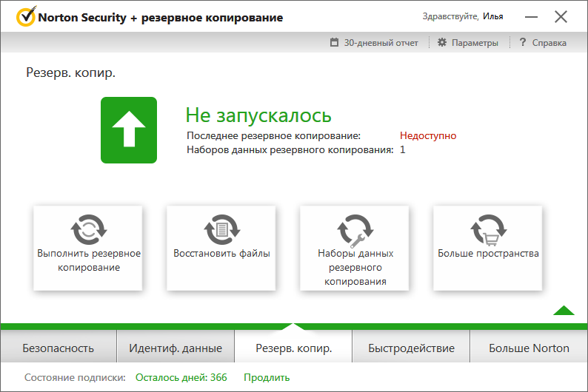Viewport: 588px width, 392px height.
Task: Click Осталось дней: 366 status
Action: tap(181, 377)
